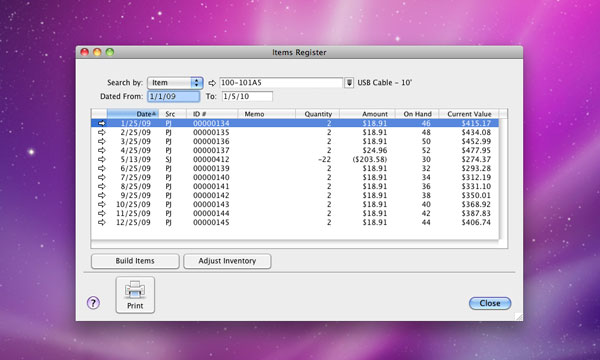The height and width of the screenshot is (360, 600).
Task: Click arrow icon for 11/25/09 row
Action: click(101, 213)
